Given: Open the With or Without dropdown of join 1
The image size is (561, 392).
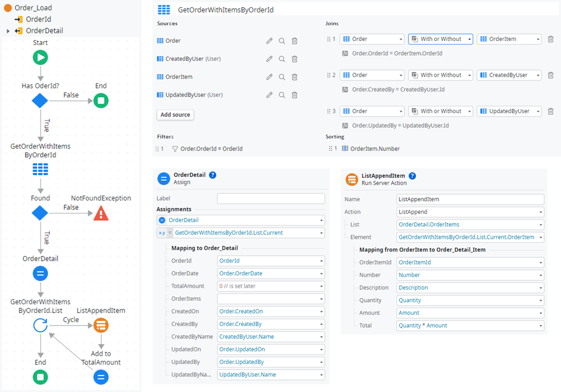Looking at the screenshot, I should tap(440, 39).
